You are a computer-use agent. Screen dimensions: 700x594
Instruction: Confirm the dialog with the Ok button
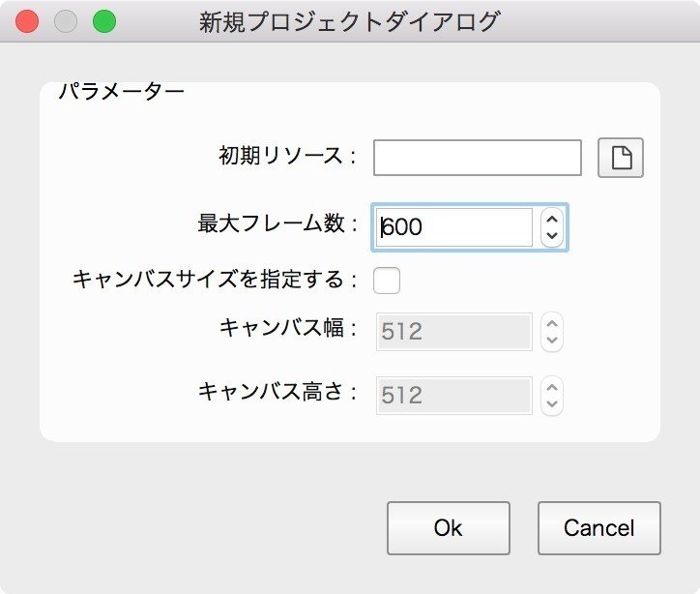449,528
